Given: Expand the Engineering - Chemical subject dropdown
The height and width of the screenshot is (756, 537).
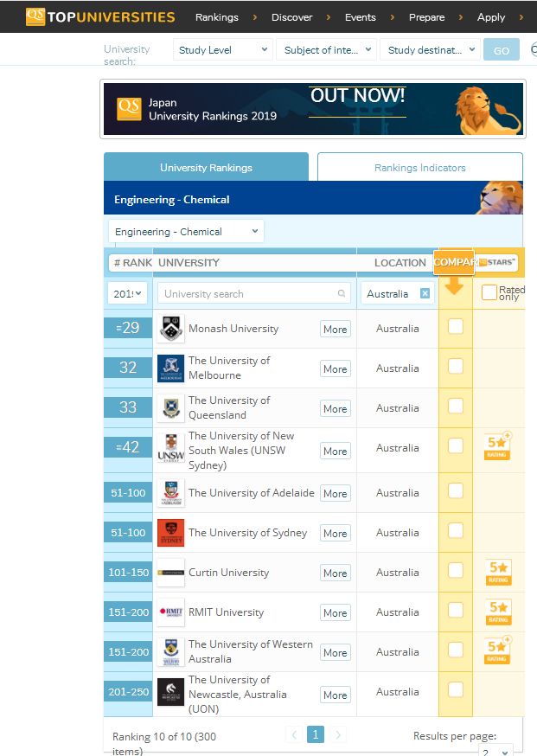Looking at the screenshot, I should [186, 232].
